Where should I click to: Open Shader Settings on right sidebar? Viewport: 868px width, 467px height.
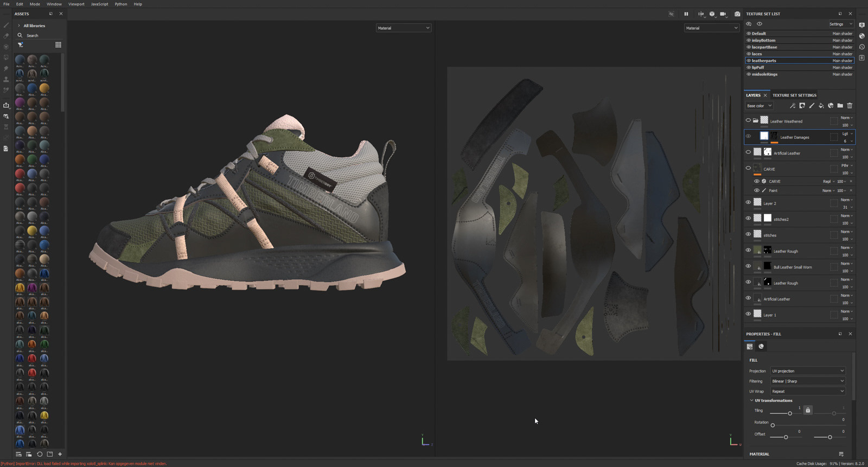[x=861, y=36]
